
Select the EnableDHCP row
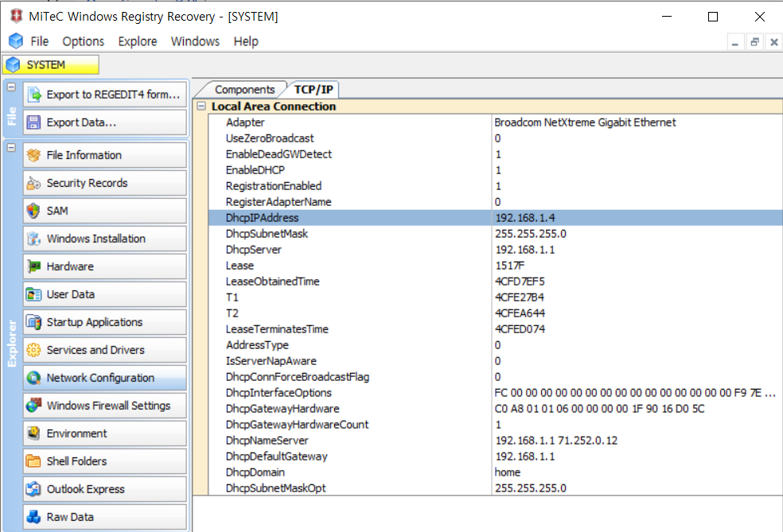tap(496, 170)
